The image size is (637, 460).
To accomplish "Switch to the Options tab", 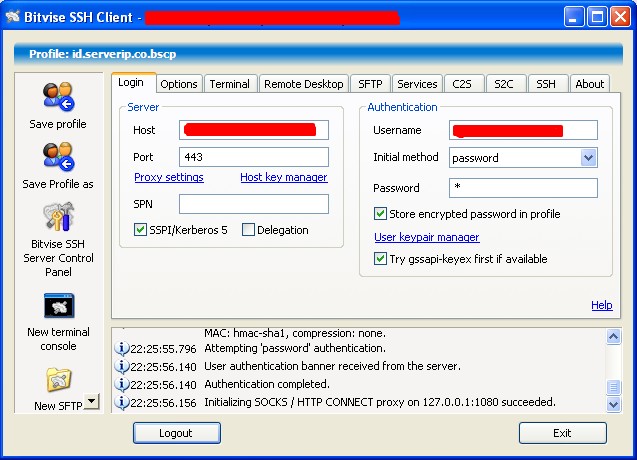I will [179, 84].
